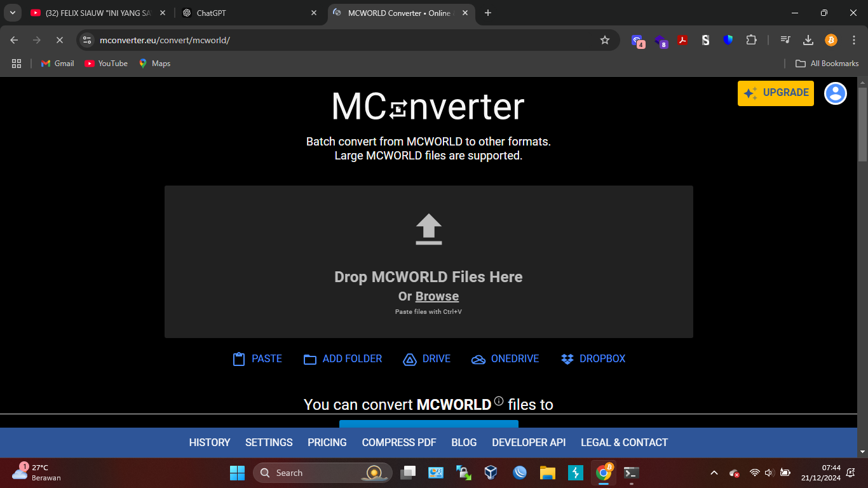Open the Chrome downloads icon

click(x=808, y=40)
